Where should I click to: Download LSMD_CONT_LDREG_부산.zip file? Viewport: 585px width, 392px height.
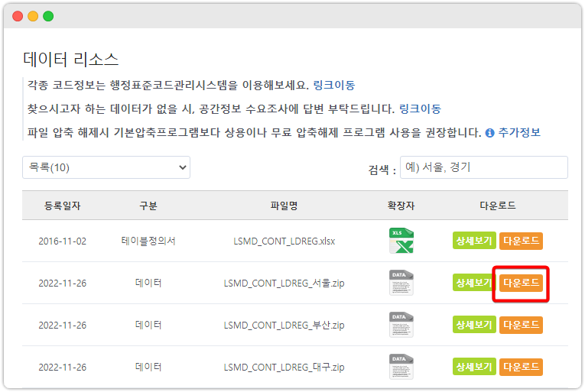coord(521,325)
